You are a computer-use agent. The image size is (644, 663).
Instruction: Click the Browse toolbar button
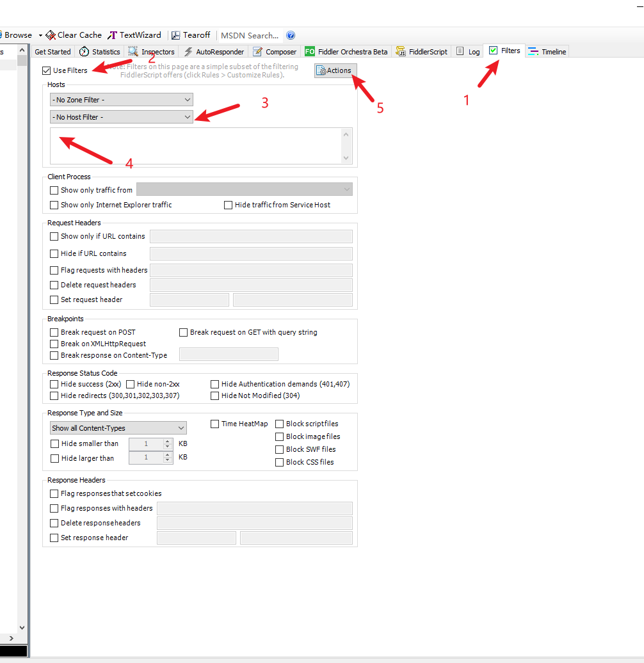point(16,35)
